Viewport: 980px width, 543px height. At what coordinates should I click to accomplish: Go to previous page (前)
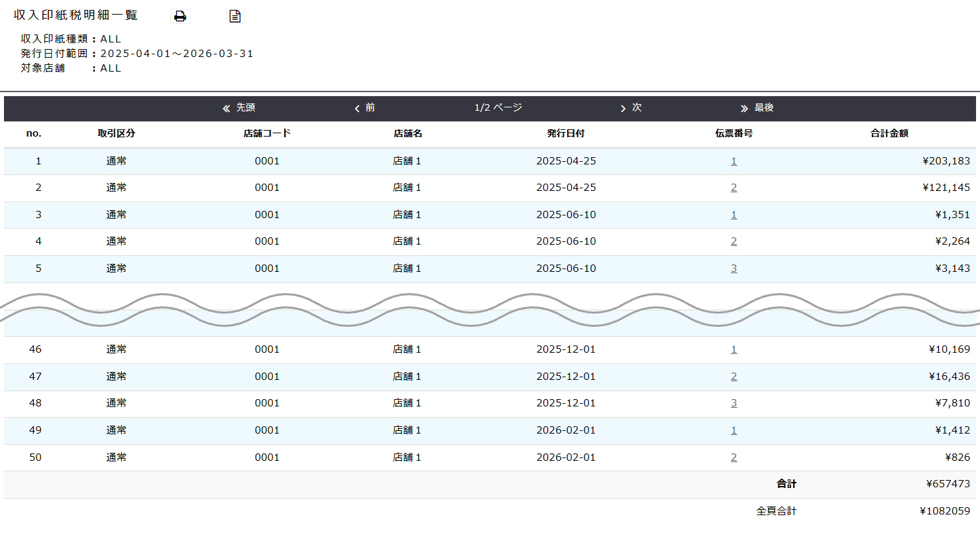(365, 107)
